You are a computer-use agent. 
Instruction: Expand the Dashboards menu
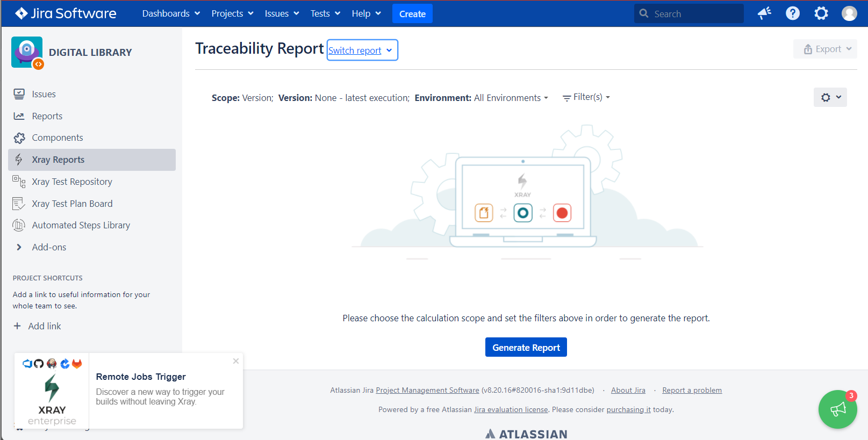pos(171,13)
